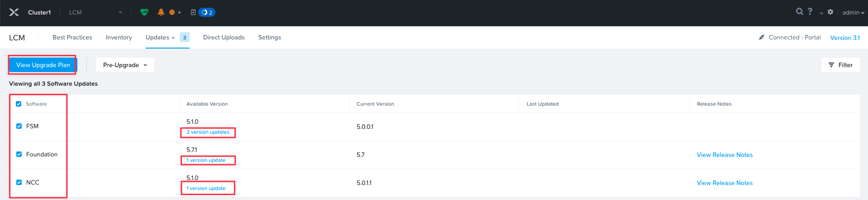This screenshot has height=200, width=868.
Task: Open the green cluster health heart icon
Action: 144,12
